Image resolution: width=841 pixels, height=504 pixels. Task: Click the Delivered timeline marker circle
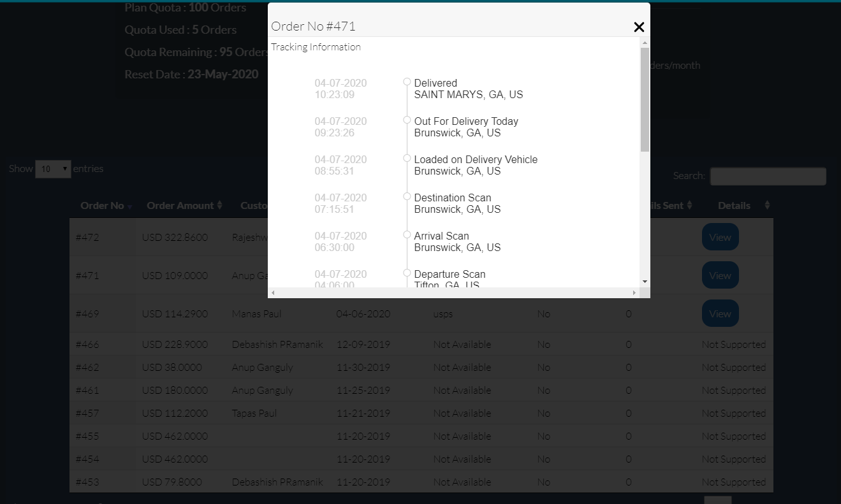[407, 82]
